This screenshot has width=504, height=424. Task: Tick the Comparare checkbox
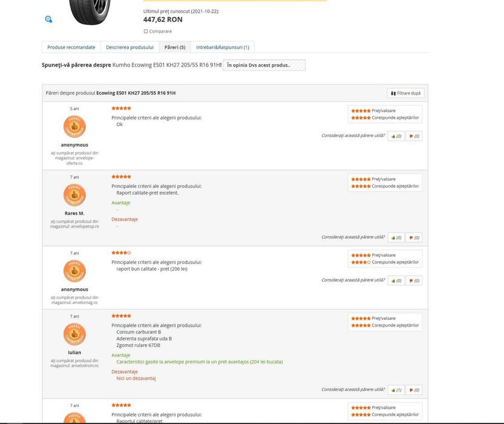[x=146, y=31]
